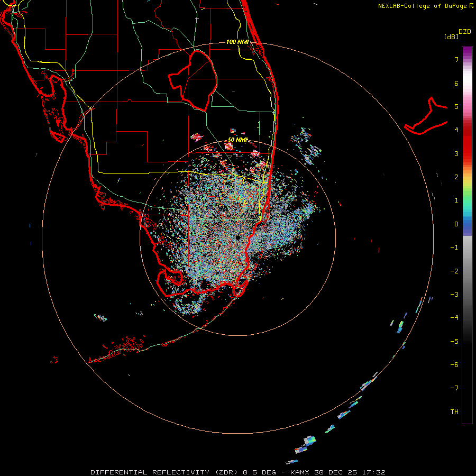Click the 3 value on the color scale
The width and height of the screenshot is (476, 476).
click(456, 153)
